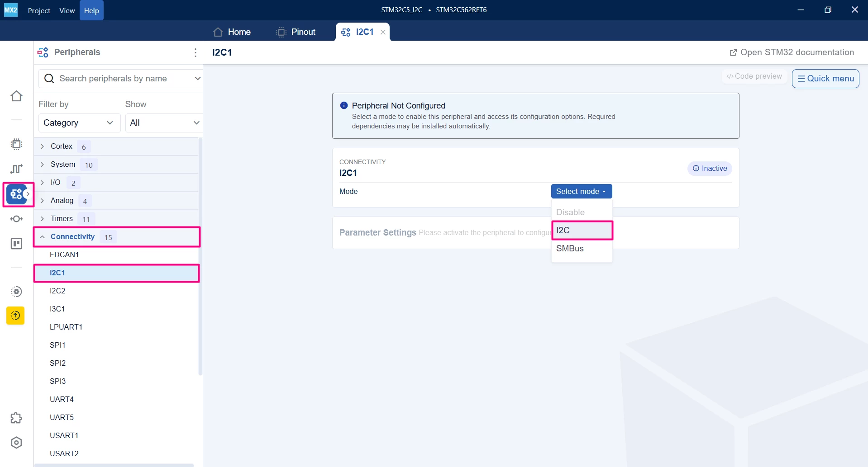Open Peripherals panel three-dot menu

[x=196, y=52]
